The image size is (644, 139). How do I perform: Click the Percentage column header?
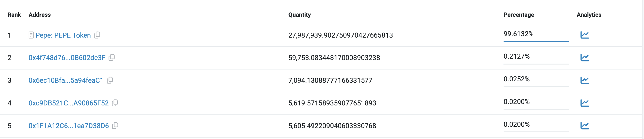518,15
